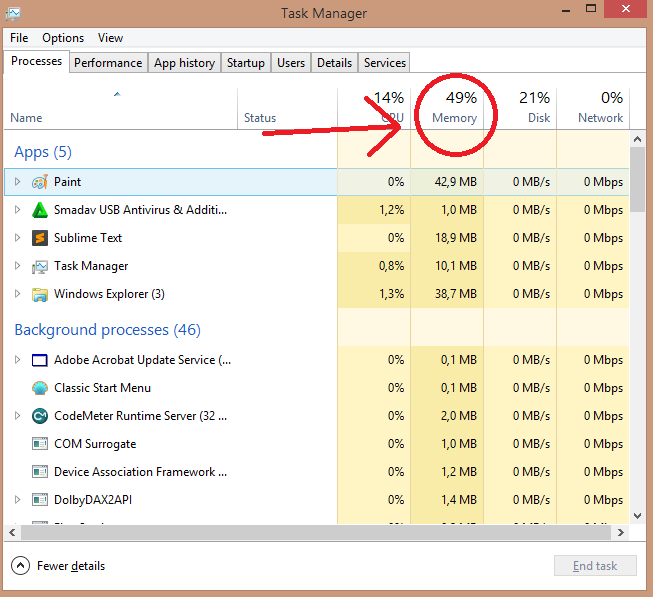Click the horizontal scrollbar right arrow
Screen dimensions: 653x597
click(621, 532)
